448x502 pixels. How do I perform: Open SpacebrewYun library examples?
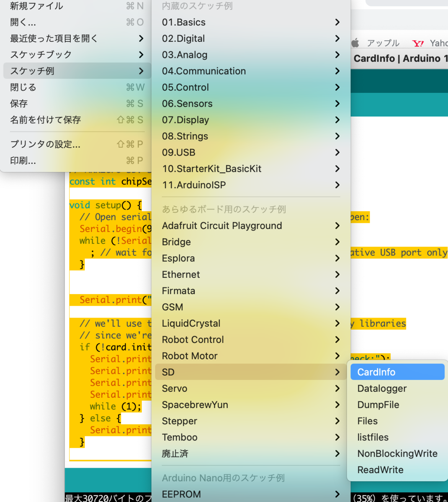(251, 405)
